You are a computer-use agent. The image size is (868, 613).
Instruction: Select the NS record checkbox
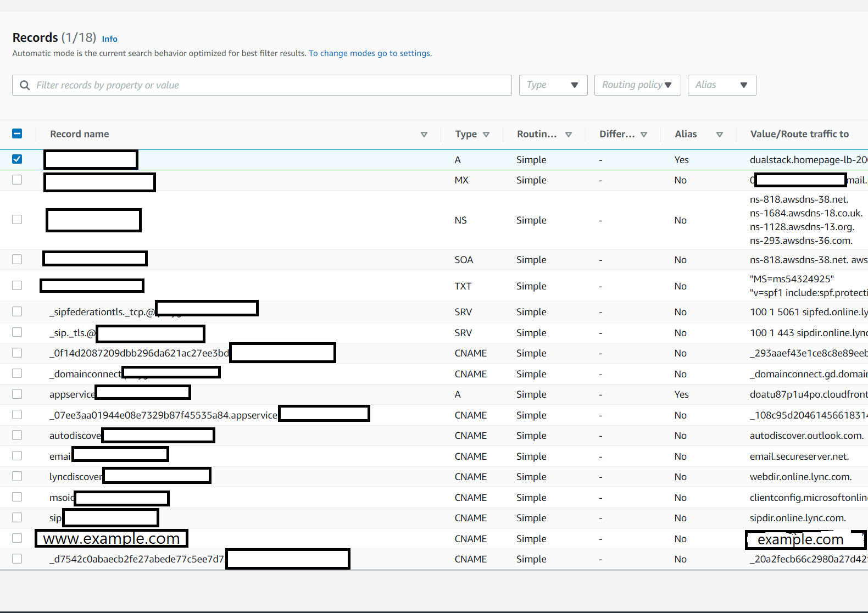point(17,220)
